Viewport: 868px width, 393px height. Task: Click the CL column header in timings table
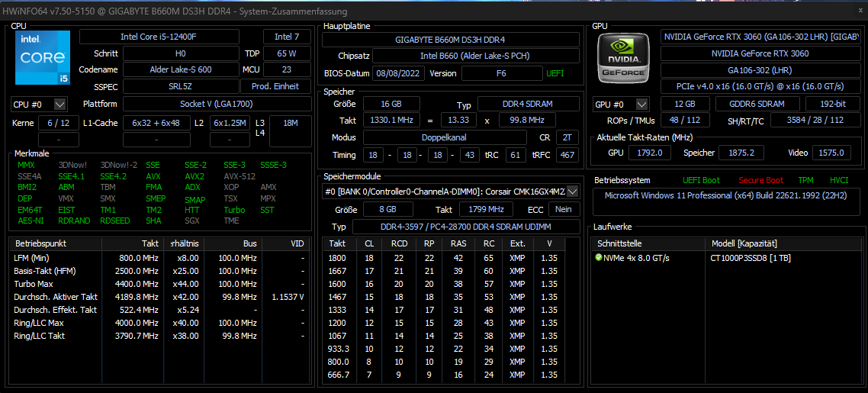pos(368,243)
